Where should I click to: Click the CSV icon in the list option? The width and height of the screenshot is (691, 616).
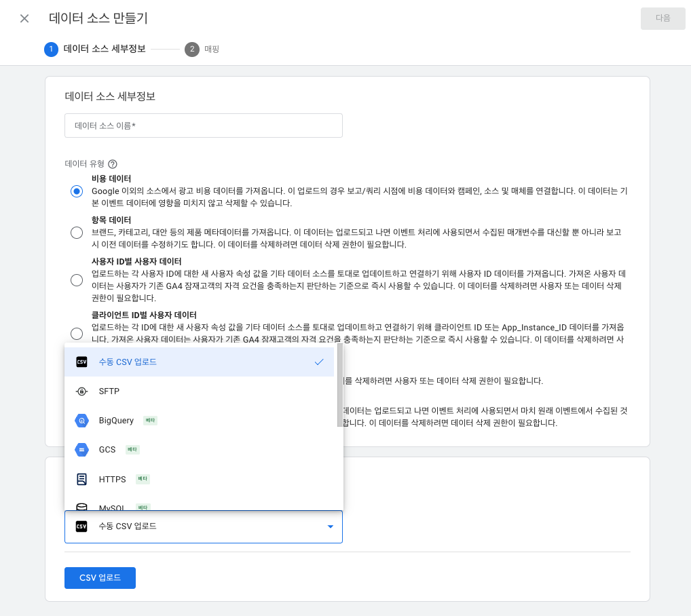click(81, 362)
